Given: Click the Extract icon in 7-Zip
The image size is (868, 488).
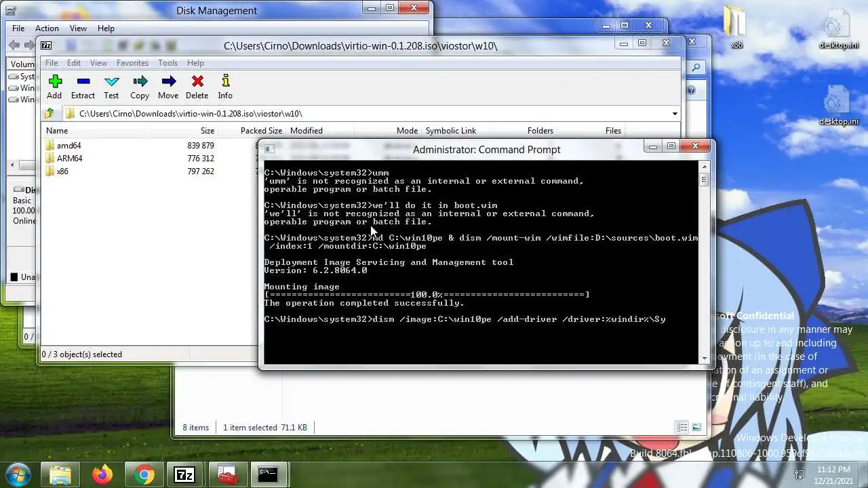Looking at the screenshot, I should tap(83, 87).
